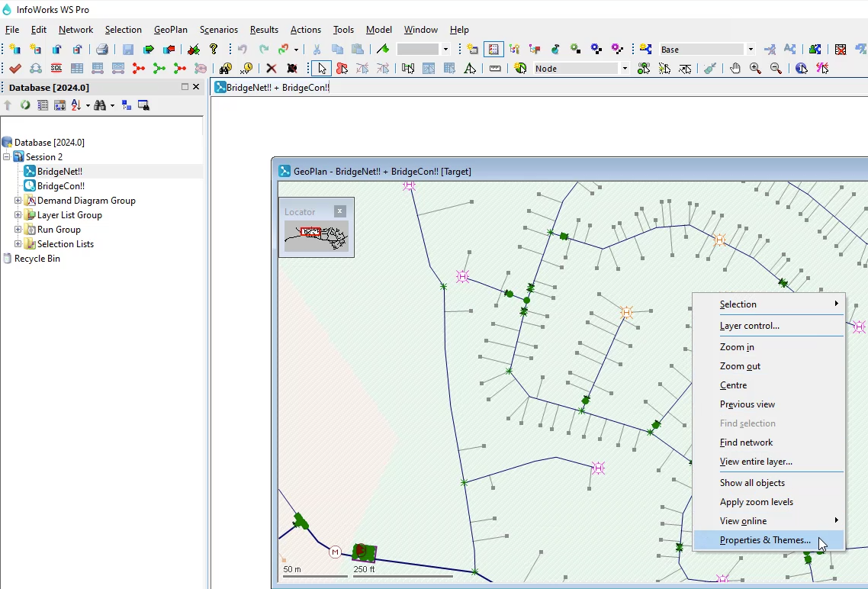Viewport: 868px width, 589px height.
Task: Click the refresh icon in Database panel
Action: tap(25, 105)
